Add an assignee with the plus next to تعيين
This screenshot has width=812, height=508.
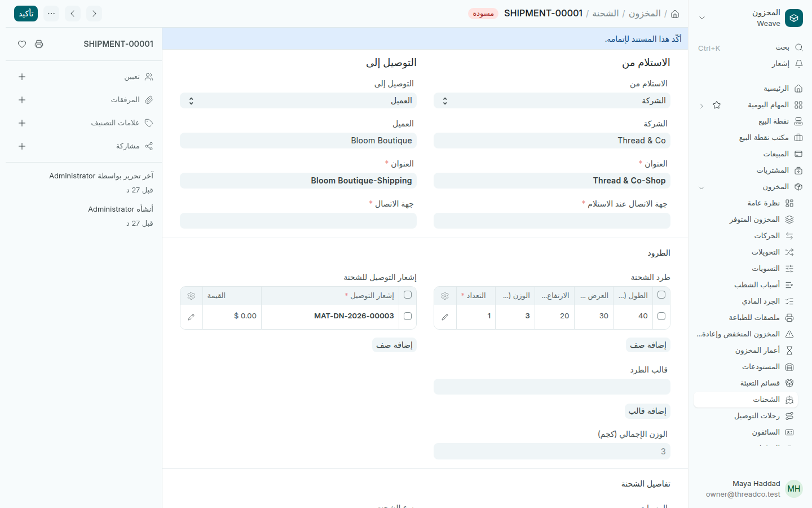(x=22, y=77)
